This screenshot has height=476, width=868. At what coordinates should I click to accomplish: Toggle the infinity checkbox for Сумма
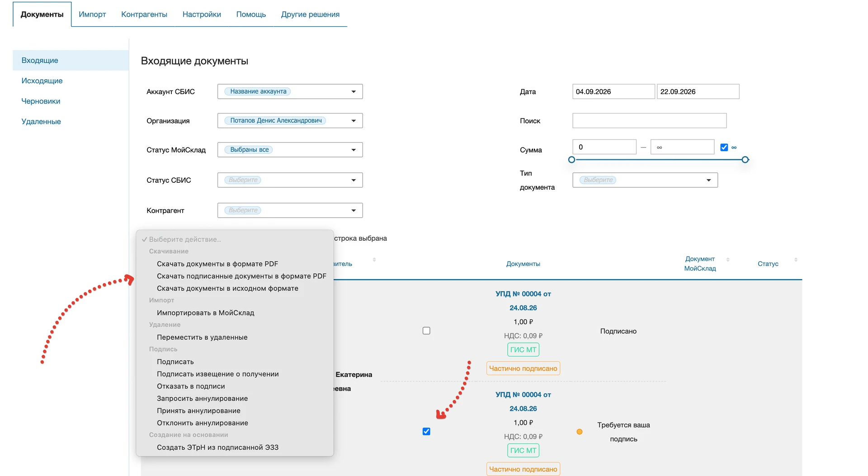(x=724, y=147)
